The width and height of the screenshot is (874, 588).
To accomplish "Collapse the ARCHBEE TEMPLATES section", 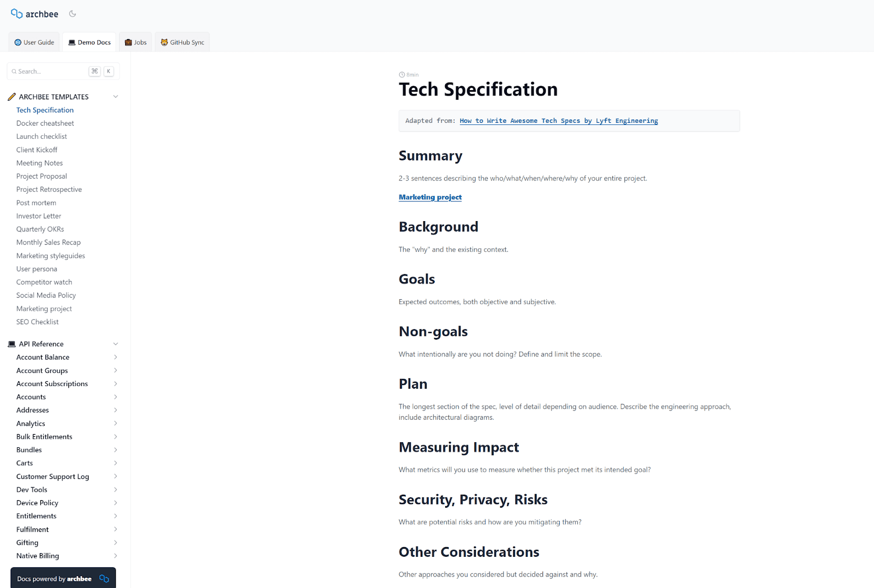I will 115,97.
